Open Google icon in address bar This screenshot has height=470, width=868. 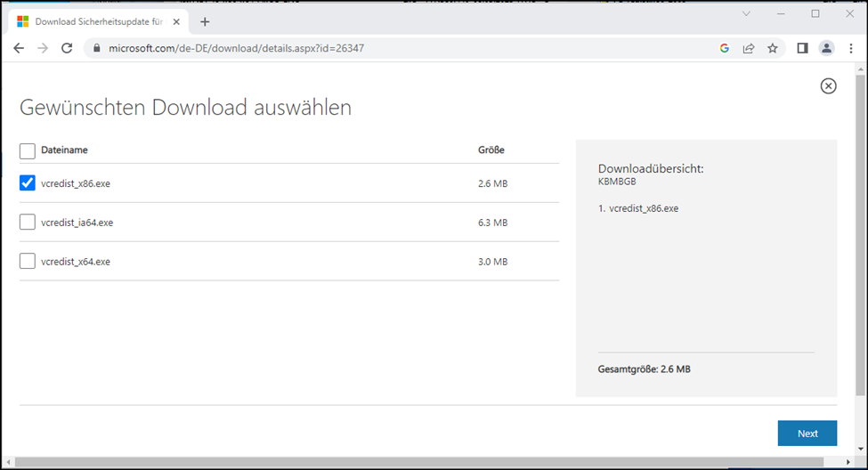coord(724,48)
